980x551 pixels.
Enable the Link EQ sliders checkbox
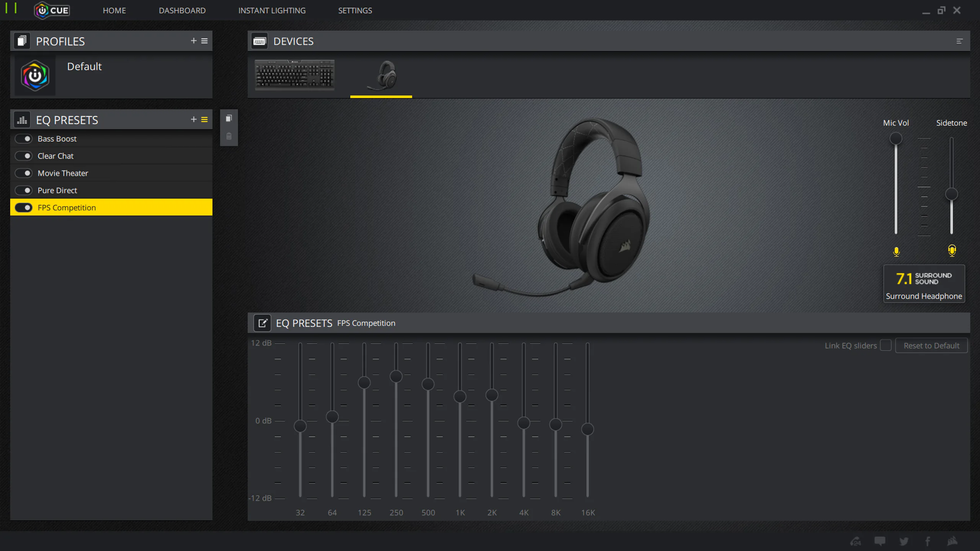[885, 345]
